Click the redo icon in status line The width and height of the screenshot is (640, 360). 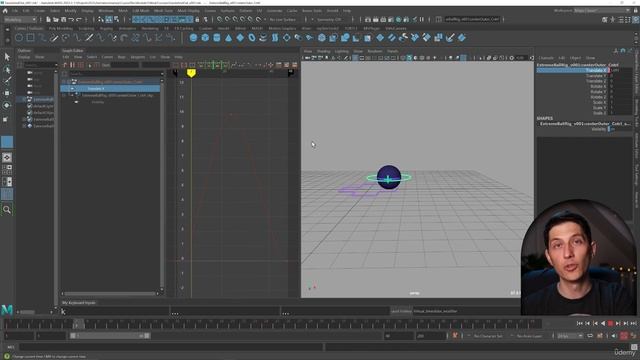tap(79, 19)
